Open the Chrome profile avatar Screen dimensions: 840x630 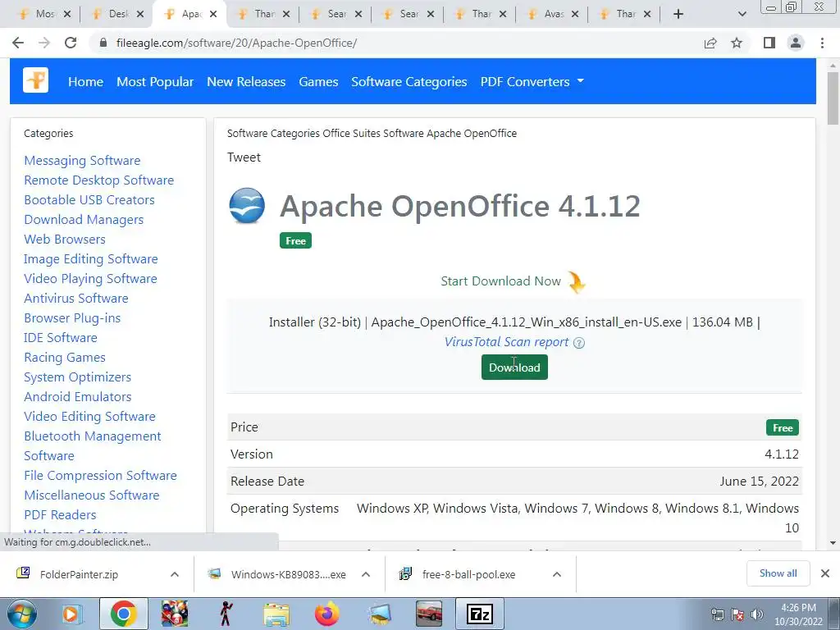(796, 43)
